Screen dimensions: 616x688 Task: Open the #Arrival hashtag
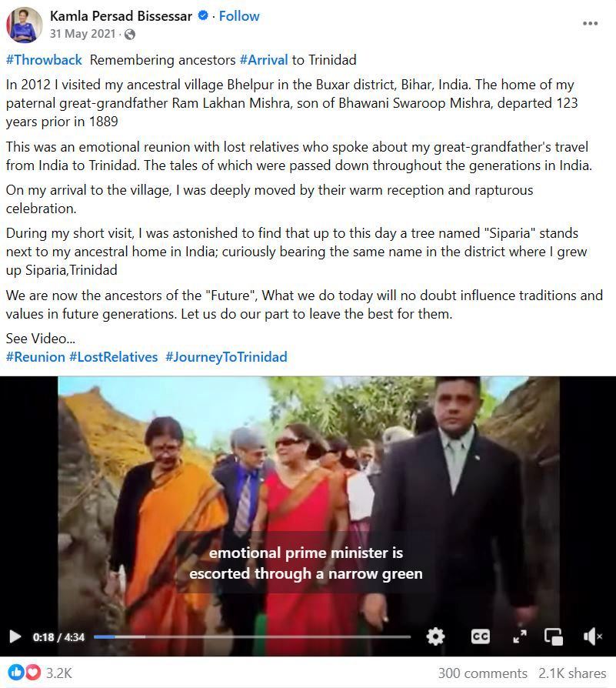264,60
